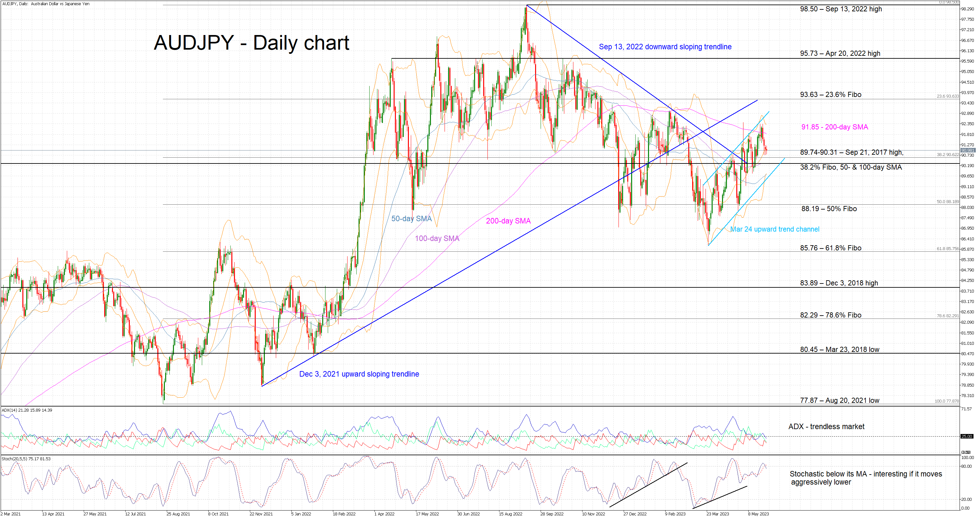Click the 93.63 – 23.6% Fibo label
The width and height of the screenshot is (980, 518).
[x=830, y=94]
